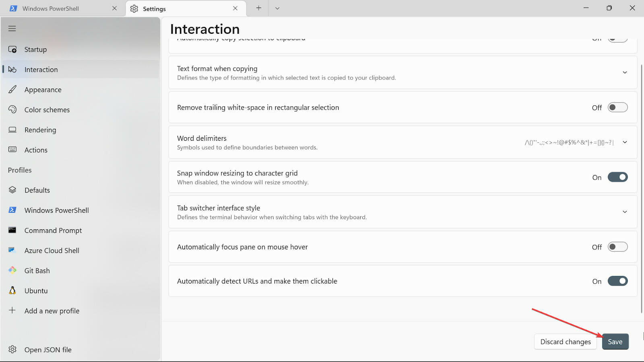644x362 pixels.
Task: Click the Git Bash profile icon
Action: 12,270
